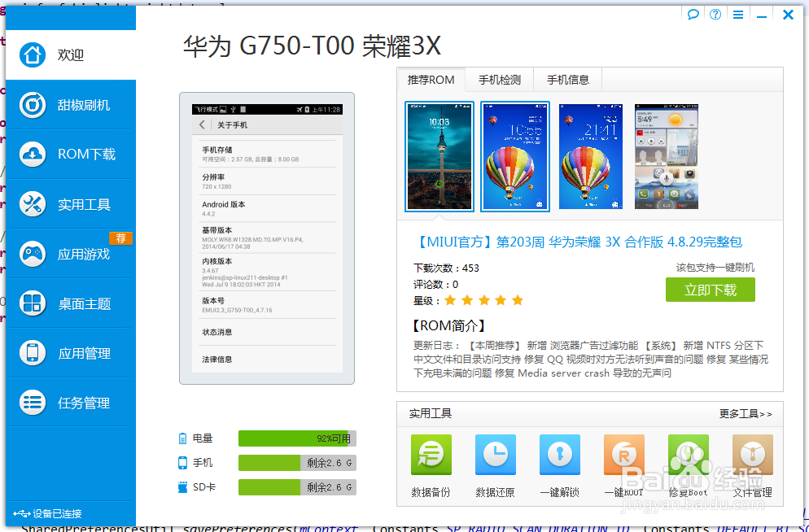Screen dimensions: 809x532
Task: Open the 欢迎 welcome home page
Action: pyautogui.click(x=71, y=55)
